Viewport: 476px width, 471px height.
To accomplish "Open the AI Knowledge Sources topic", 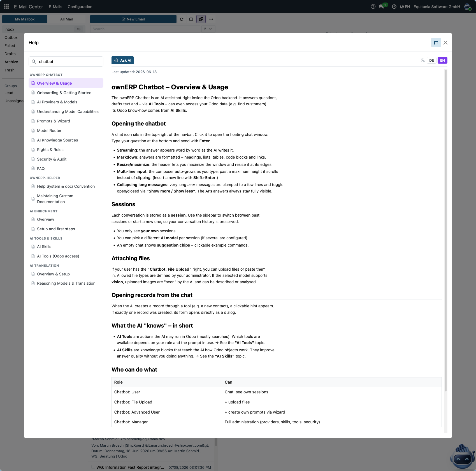I will pyautogui.click(x=66, y=140).
